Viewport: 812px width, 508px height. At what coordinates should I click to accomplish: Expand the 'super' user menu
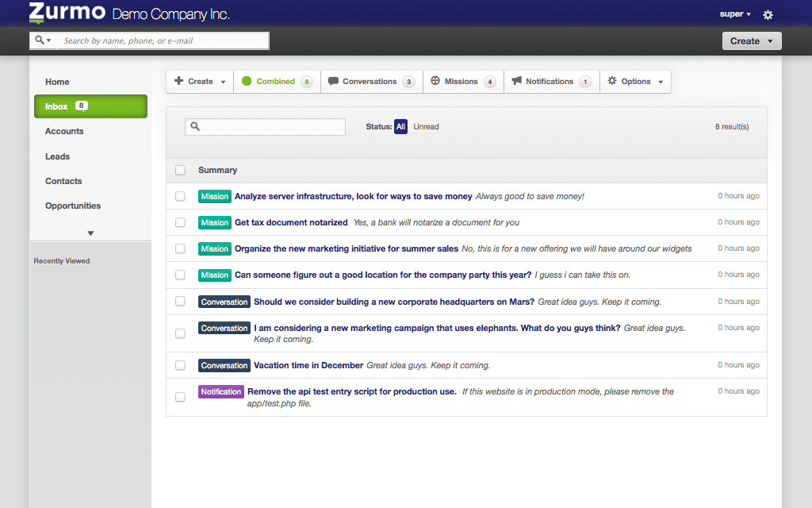pyautogui.click(x=735, y=14)
